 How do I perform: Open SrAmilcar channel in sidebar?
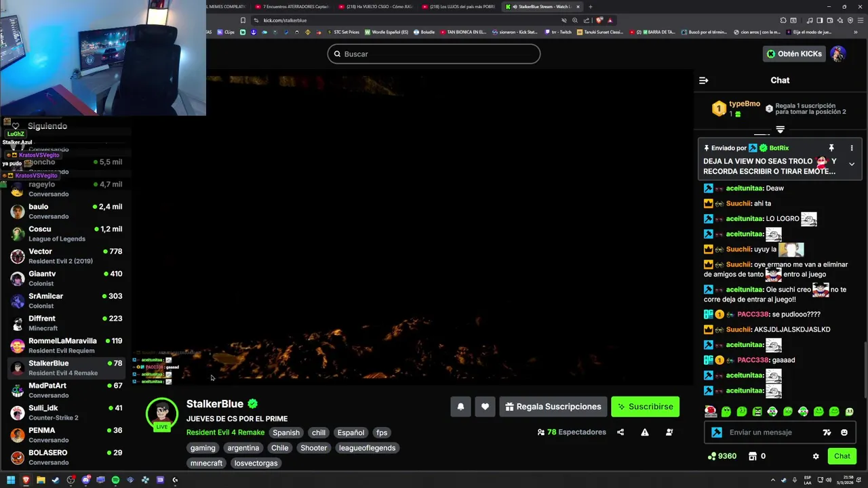(x=66, y=301)
